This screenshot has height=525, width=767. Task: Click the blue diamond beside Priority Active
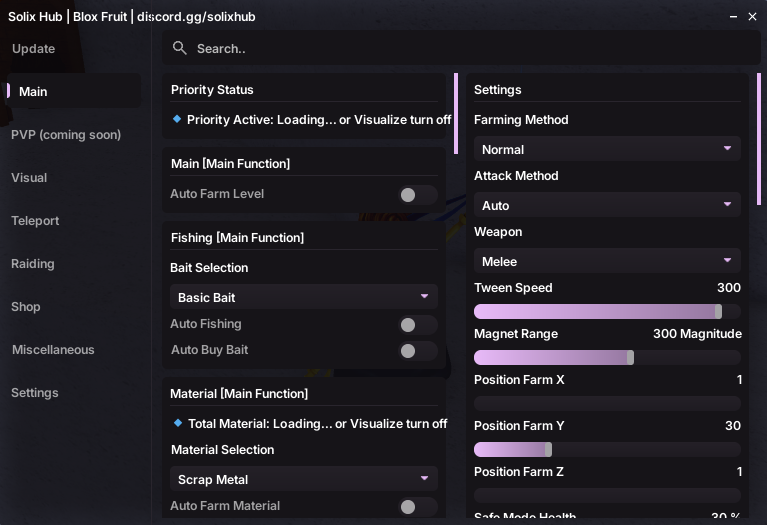tap(177, 119)
